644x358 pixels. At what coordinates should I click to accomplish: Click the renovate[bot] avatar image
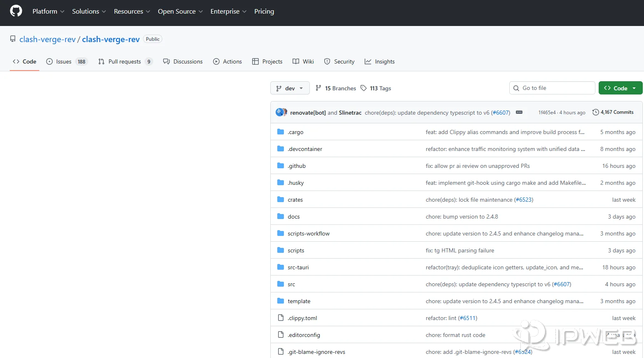[280, 112]
